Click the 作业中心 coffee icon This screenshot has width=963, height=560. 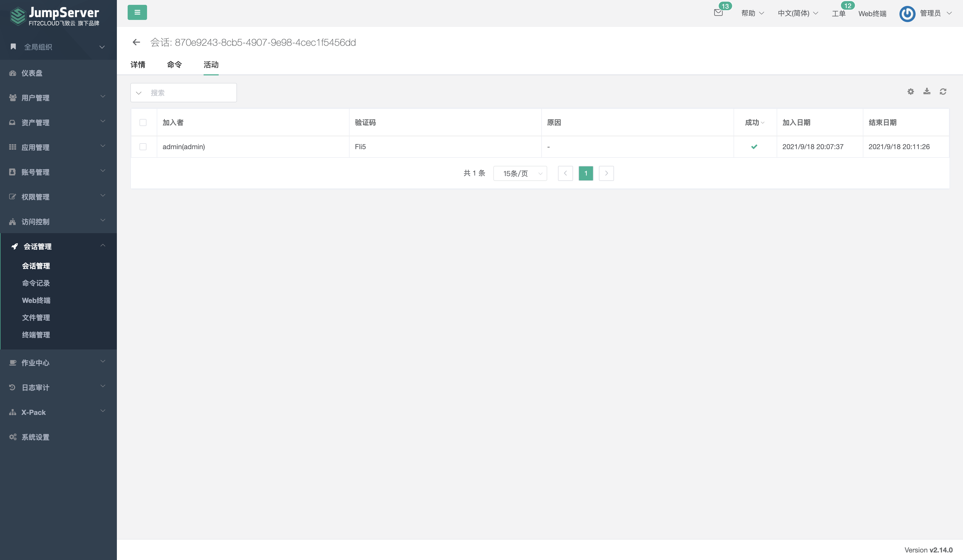pyautogui.click(x=13, y=362)
